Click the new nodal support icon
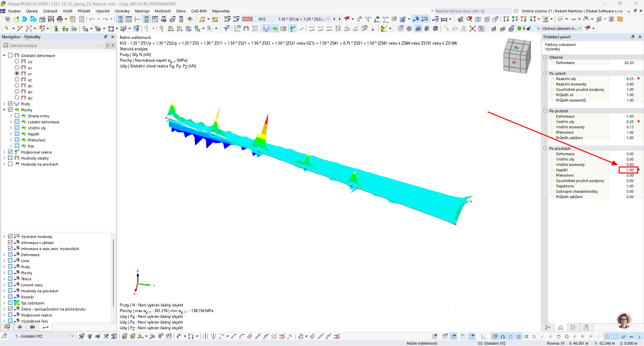644x346 pixels. pyautogui.click(x=56, y=28)
